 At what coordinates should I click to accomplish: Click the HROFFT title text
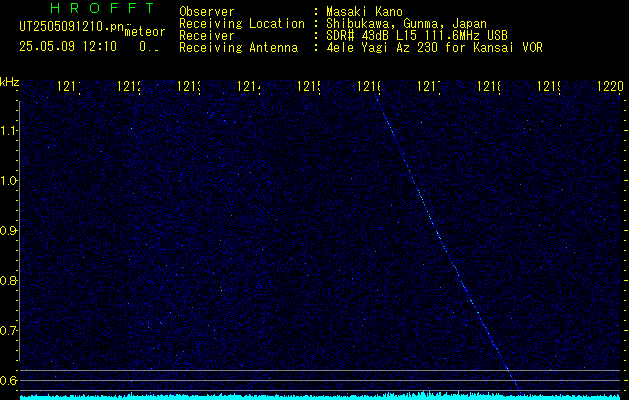click(103, 8)
